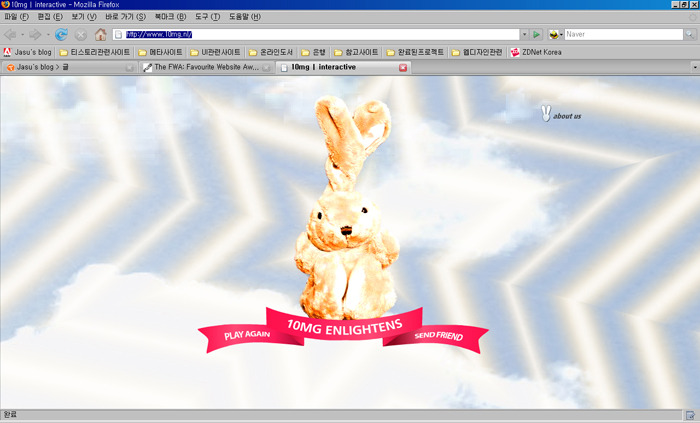700x423 pixels.
Task: Click the page favicon in address bar
Action: (119, 34)
